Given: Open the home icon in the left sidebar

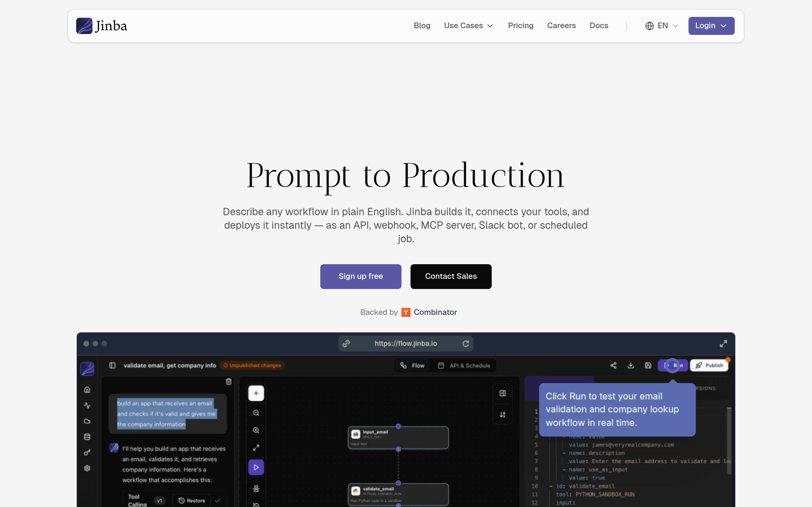Looking at the screenshot, I should click(87, 390).
